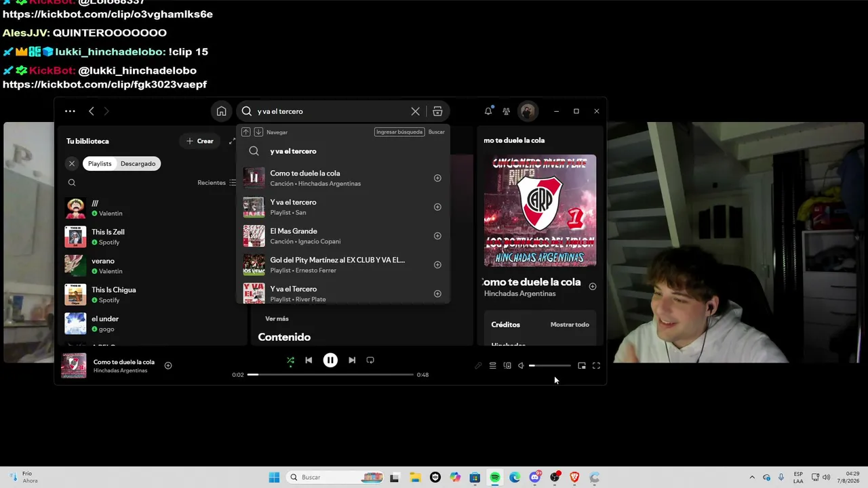
Task: Toggle the Playlists filter chip
Action: pos(100,163)
